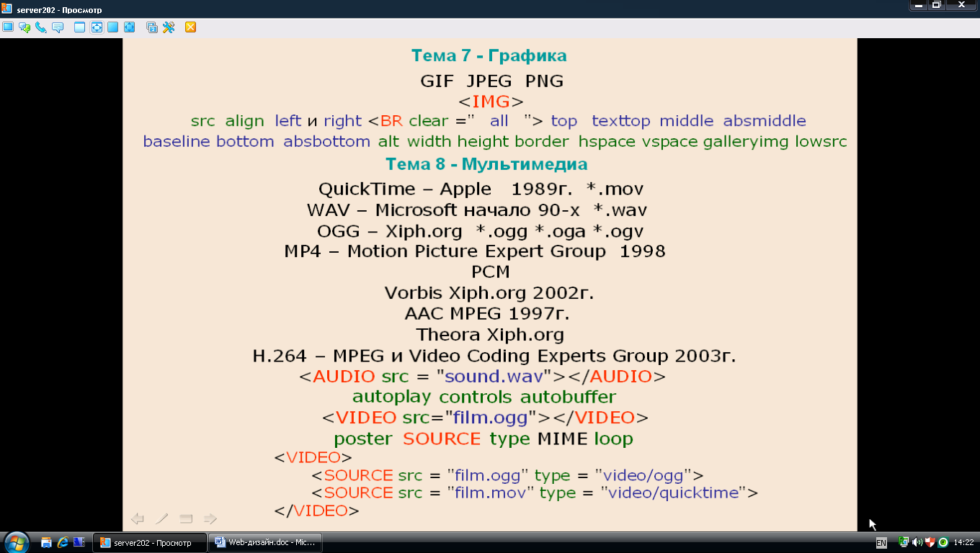Click QuickTime – Apple 1989г. line

pos(481,189)
